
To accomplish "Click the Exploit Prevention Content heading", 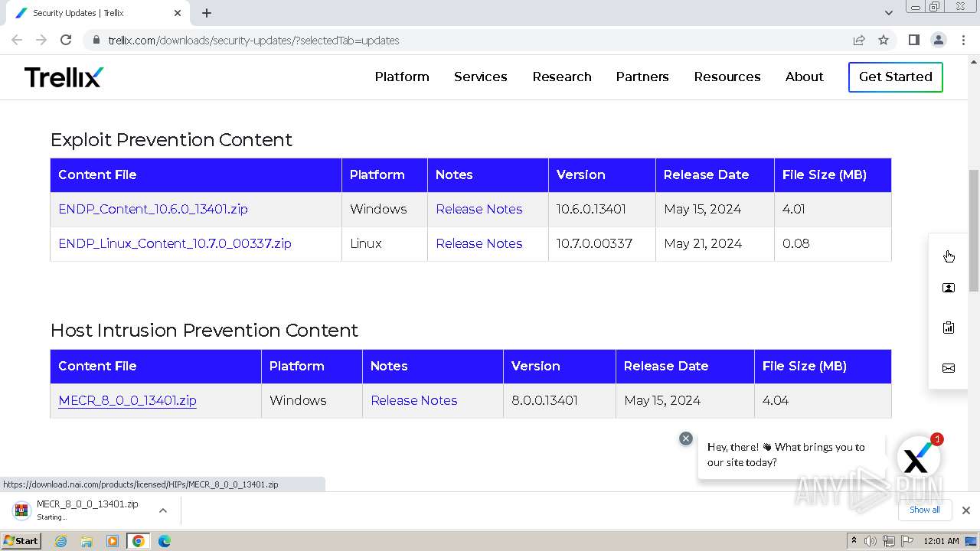I will tap(171, 140).
